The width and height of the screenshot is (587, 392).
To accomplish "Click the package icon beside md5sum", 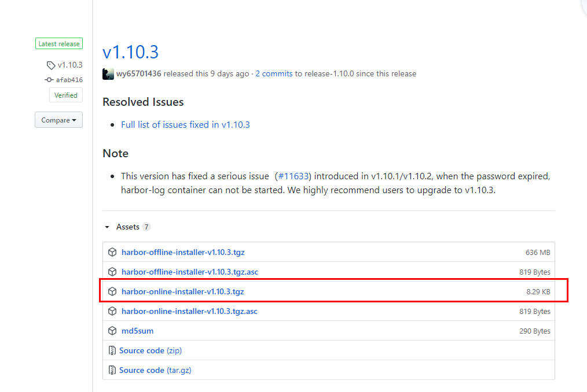I will tap(112, 331).
